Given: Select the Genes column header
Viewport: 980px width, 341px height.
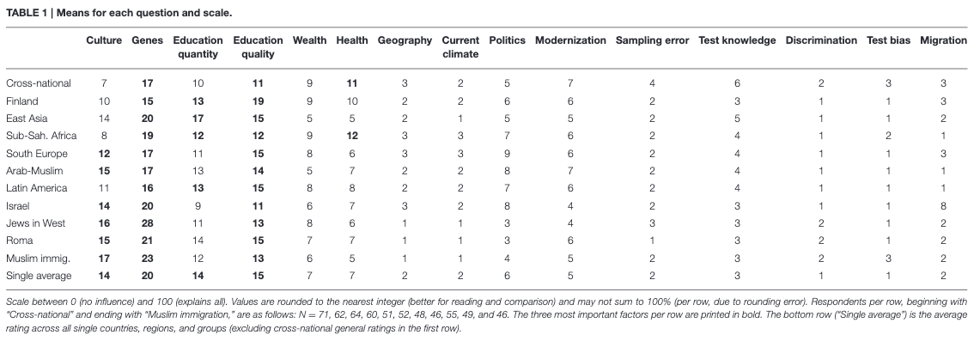Looking at the screenshot, I should [147, 40].
